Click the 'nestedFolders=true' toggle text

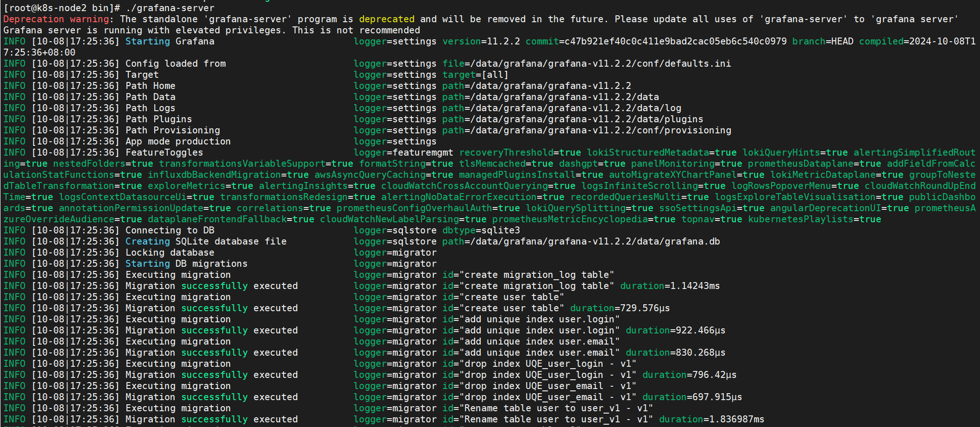pyautogui.click(x=103, y=163)
